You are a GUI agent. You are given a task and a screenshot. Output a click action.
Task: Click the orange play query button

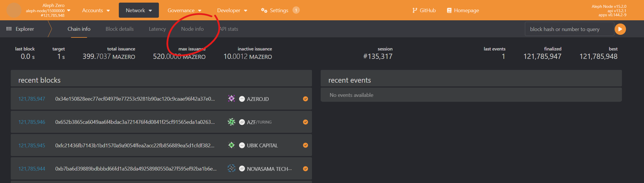coord(620,29)
